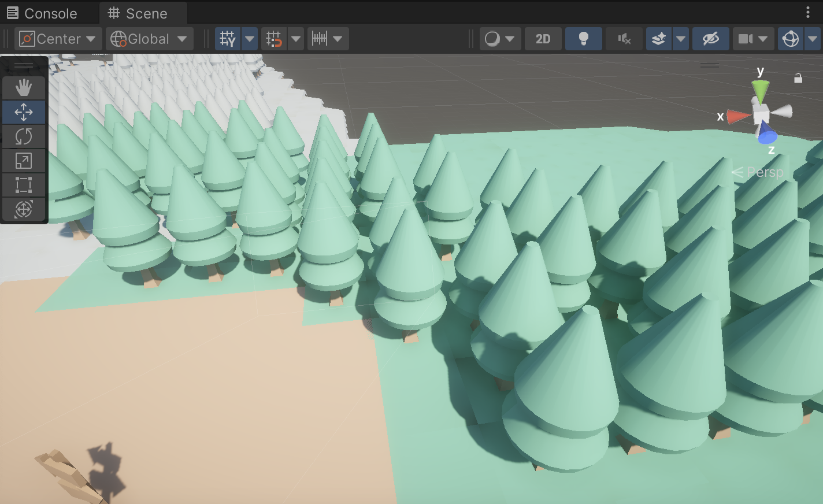Select the Transform tool

coord(24,209)
